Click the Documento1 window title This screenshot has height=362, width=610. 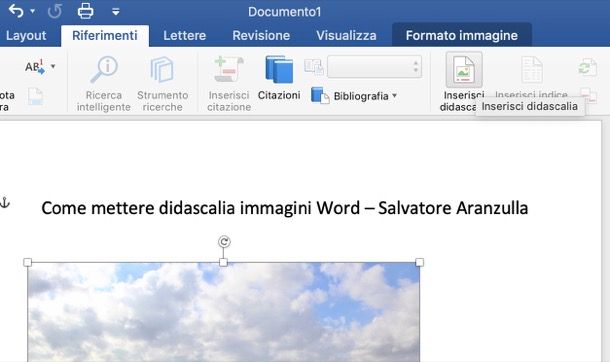click(x=285, y=12)
